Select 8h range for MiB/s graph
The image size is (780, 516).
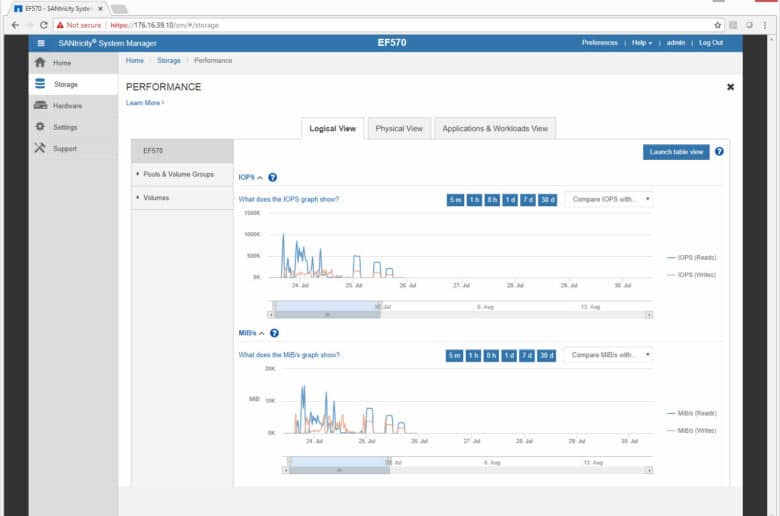click(491, 356)
